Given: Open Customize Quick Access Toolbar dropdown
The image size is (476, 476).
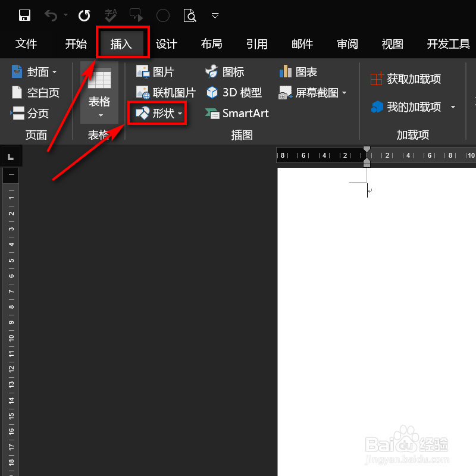Looking at the screenshot, I should (215, 15).
